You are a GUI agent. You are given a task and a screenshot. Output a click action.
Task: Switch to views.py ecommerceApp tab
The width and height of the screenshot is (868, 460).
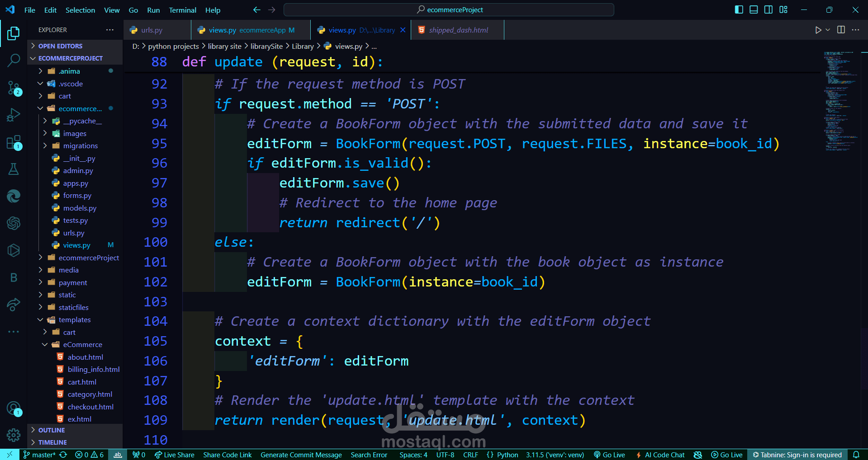251,30
